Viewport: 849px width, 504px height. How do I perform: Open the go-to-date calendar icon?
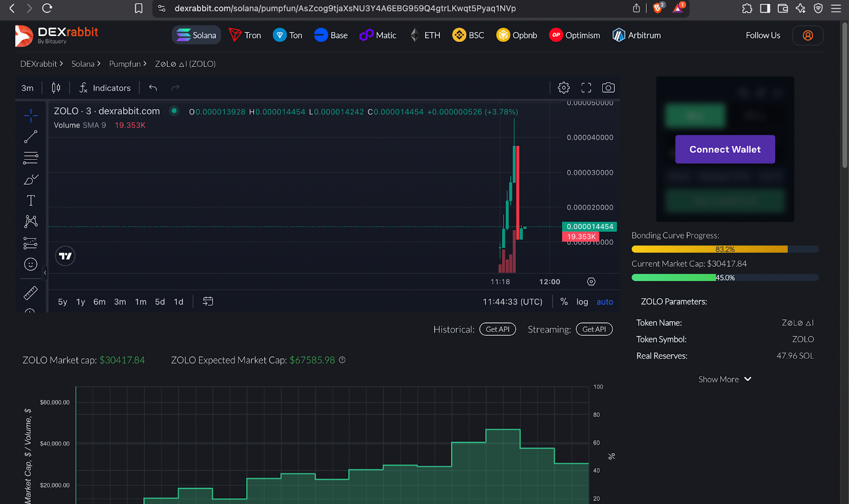(x=208, y=301)
